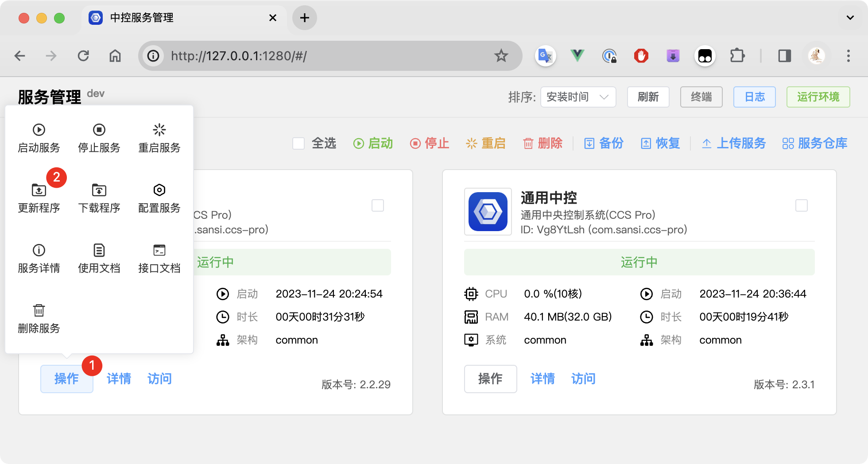Open 服务详情 info icon

39,250
